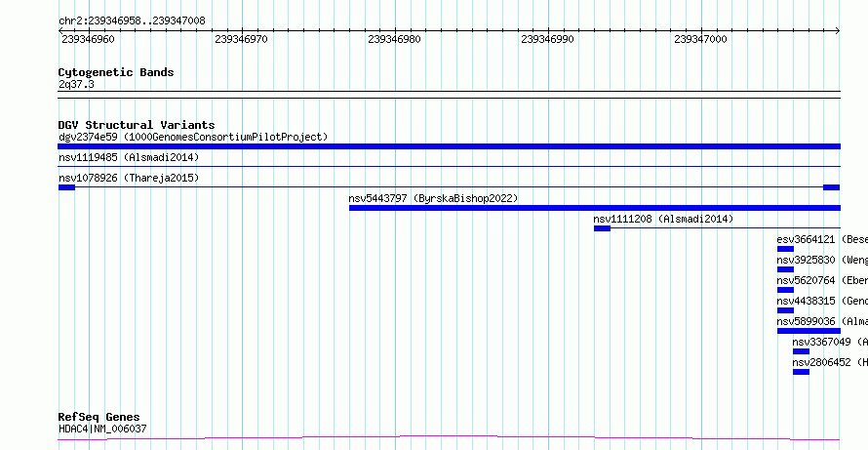Click the ruler's right arrowhead

pos(838,31)
